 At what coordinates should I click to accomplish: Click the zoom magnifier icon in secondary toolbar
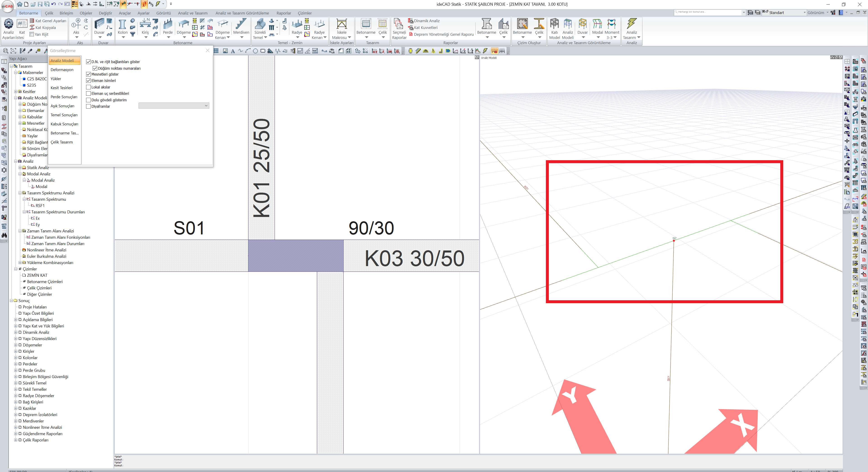click(x=5, y=51)
